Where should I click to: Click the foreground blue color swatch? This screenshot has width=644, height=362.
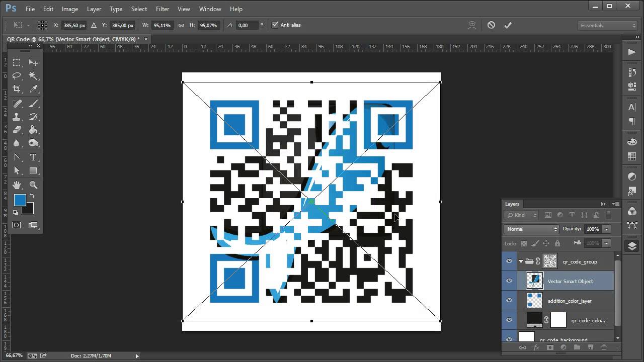tap(20, 200)
